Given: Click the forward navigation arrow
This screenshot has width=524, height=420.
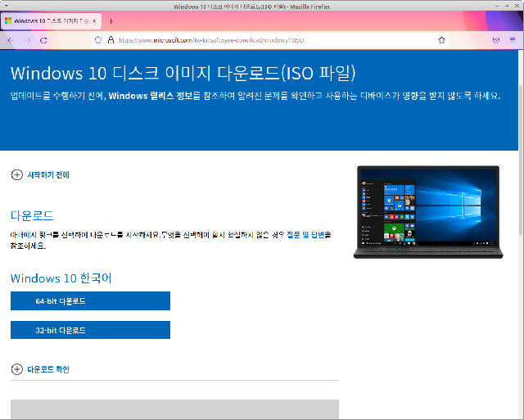Looking at the screenshot, I should click(27, 40).
